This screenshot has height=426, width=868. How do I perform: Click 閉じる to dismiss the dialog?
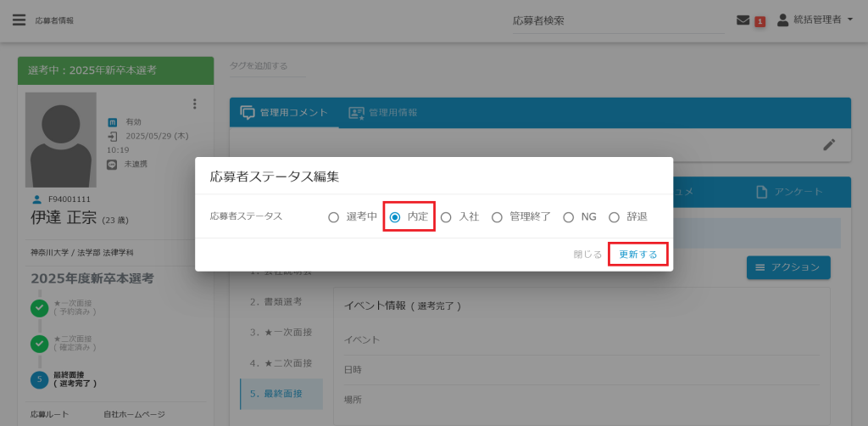(587, 255)
